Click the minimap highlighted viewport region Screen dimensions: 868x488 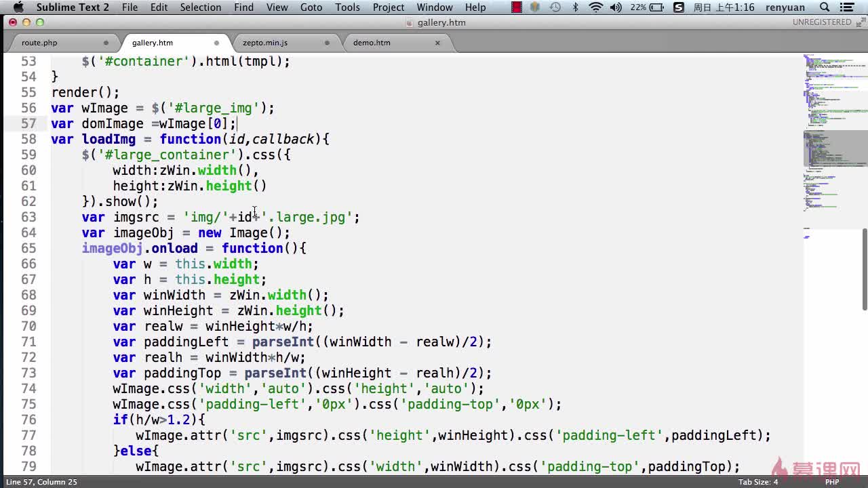(x=835, y=149)
